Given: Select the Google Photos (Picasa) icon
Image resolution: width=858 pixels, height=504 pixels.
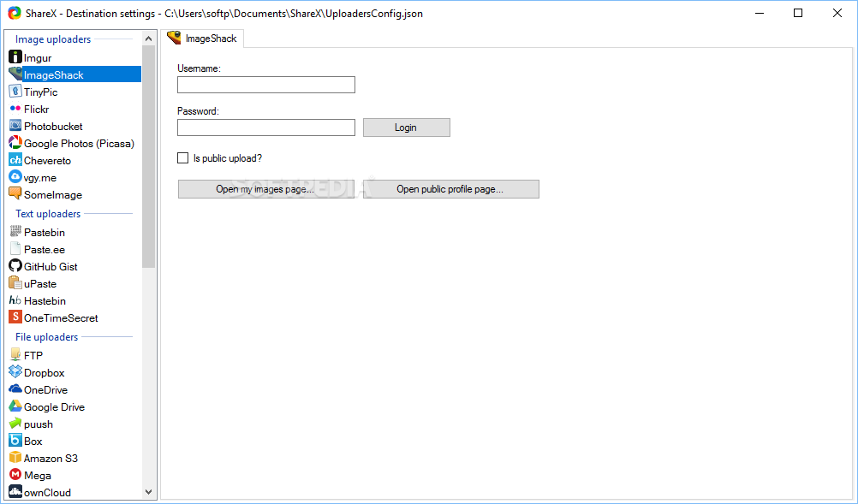Looking at the screenshot, I should (15, 143).
